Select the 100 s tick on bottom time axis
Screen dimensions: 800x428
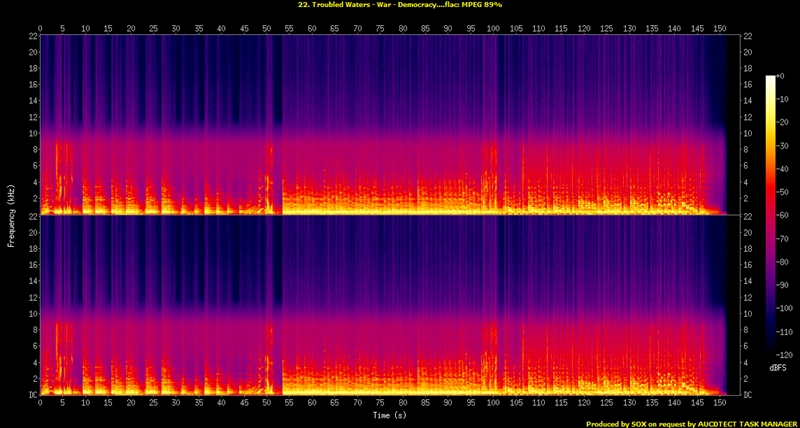pyautogui.click(x=492, y=404)
